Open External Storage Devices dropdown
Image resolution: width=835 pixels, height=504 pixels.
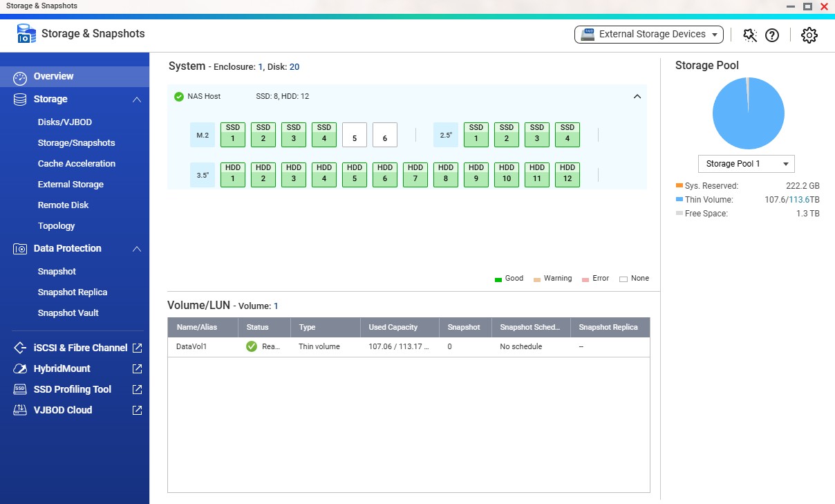pyautogui.click(x=648, y=35)
